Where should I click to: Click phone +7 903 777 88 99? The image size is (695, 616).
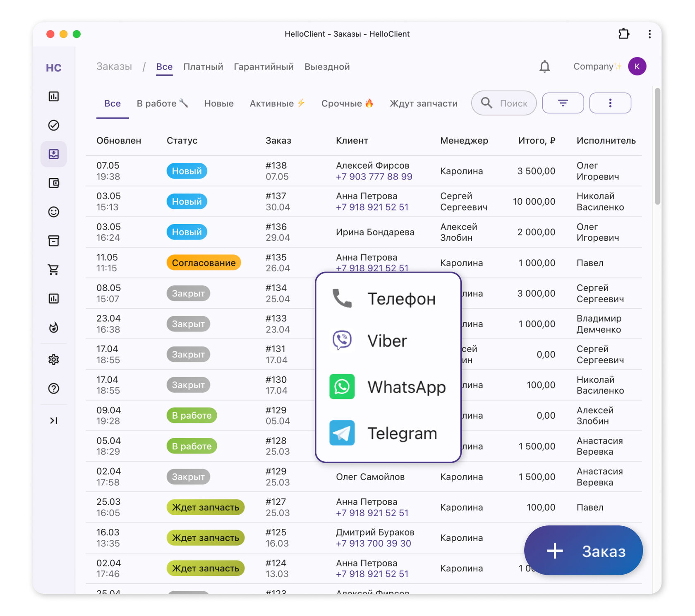[x=374, y=177]
